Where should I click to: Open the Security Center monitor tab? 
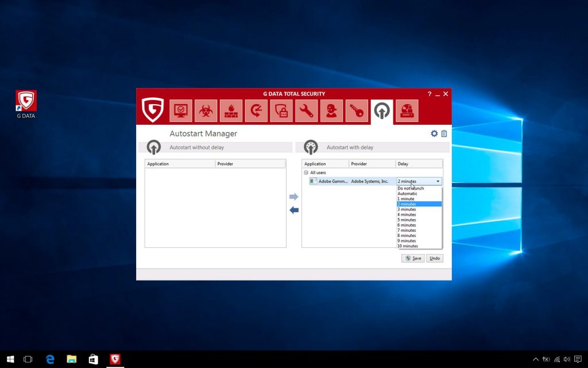coord(181,111)
